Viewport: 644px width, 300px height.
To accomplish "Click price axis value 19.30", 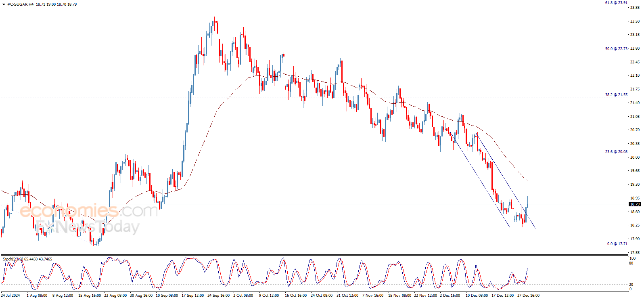I will click(x=635, y=185).
